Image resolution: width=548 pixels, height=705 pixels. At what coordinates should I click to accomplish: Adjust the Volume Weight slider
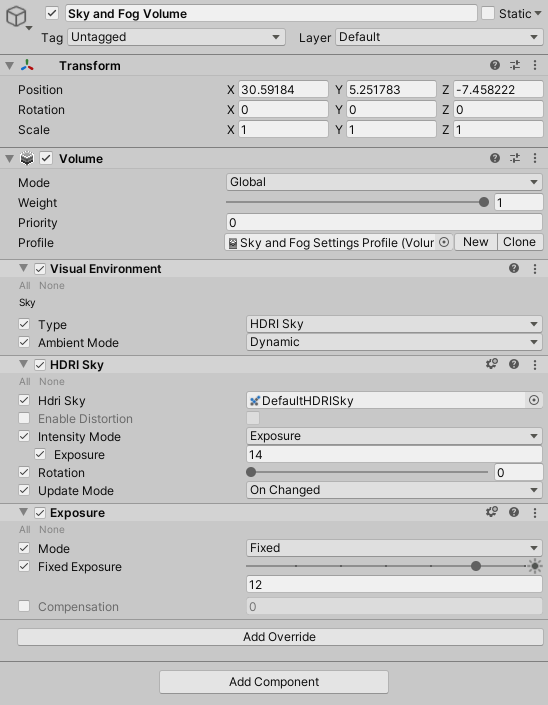[x=357, y=202]
